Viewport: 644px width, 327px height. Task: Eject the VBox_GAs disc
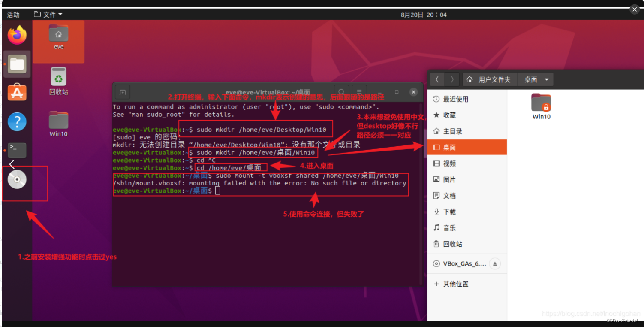(x=494, y=264)
